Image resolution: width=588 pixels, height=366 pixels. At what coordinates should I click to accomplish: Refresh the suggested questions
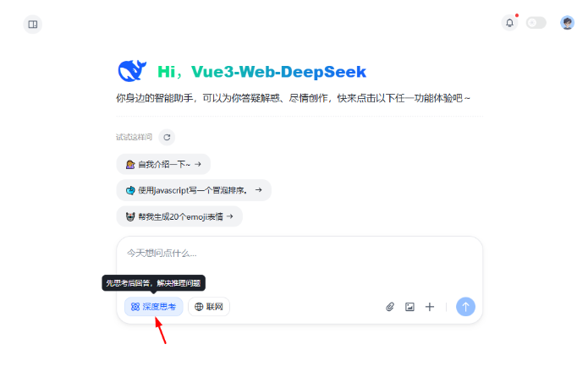point(167,138)
